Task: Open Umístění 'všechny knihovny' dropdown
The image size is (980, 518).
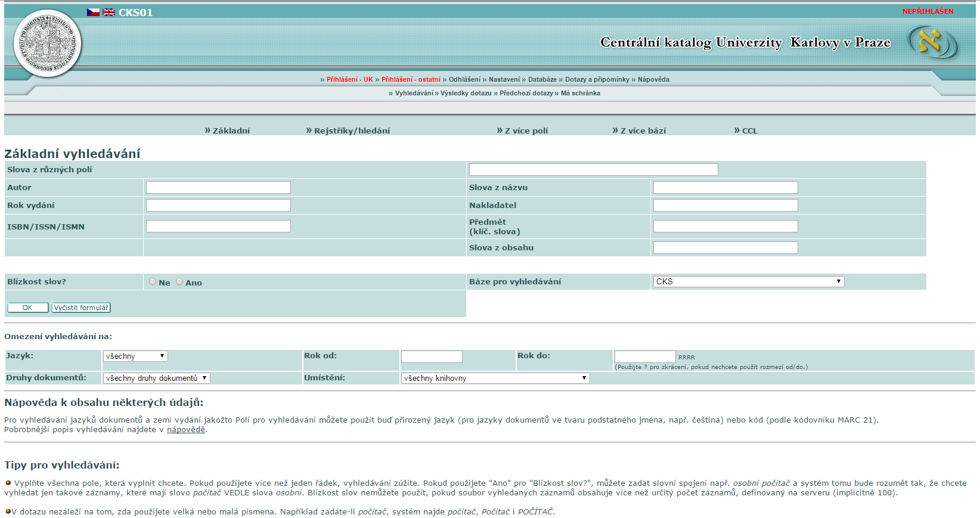Action: (x=495, y=378)
